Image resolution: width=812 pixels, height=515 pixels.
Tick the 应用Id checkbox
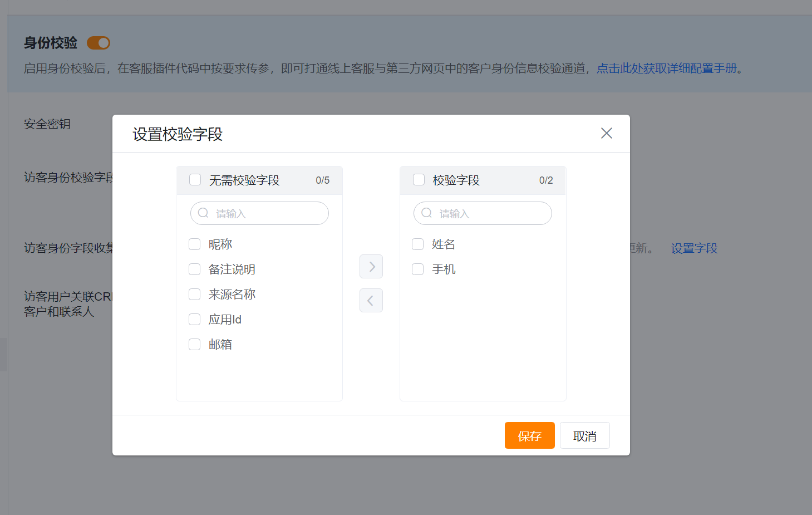[195, 320]
